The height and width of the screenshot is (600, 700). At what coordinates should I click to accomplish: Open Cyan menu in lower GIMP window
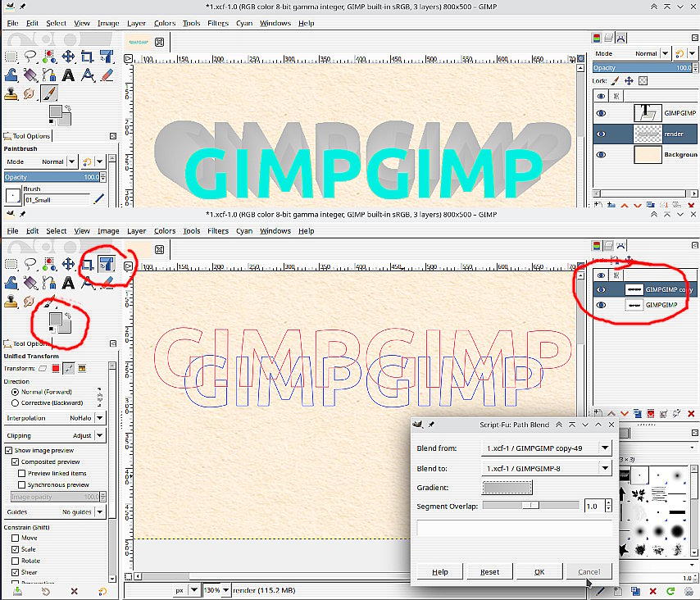244,231
